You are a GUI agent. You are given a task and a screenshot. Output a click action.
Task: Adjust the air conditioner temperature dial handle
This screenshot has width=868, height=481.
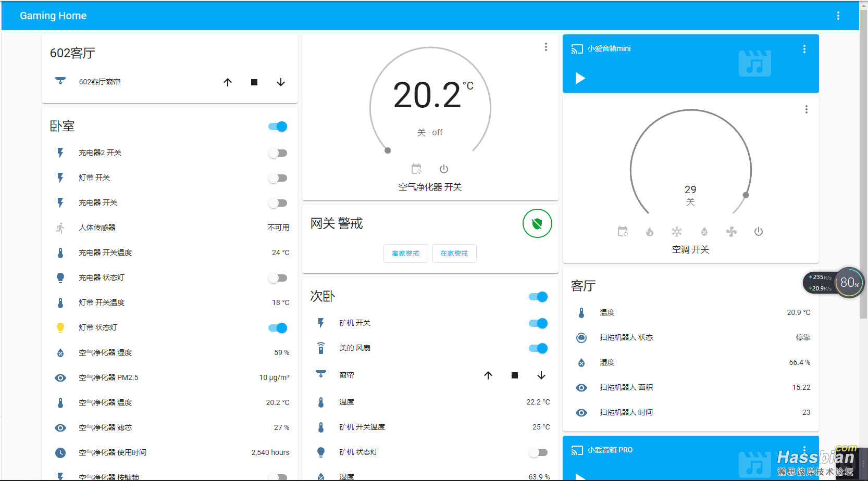click(x=746, y=195)
